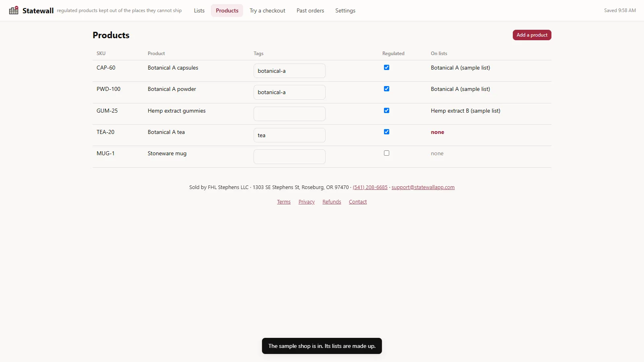Untick Regulated on the TEA-20 row
Screen dimensions: 644x362
(386, 132)
